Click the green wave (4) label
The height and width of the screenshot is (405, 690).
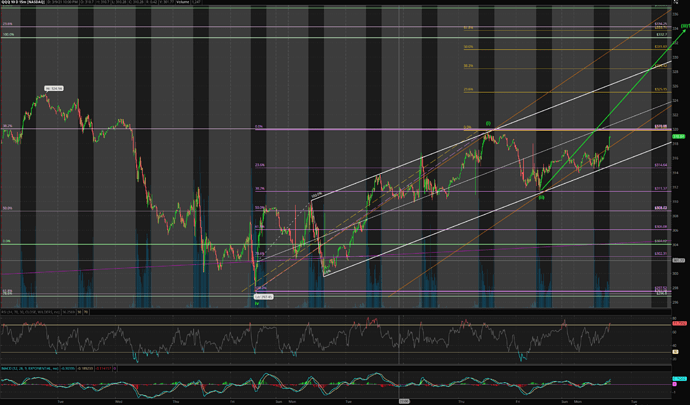tap(541, 197)
